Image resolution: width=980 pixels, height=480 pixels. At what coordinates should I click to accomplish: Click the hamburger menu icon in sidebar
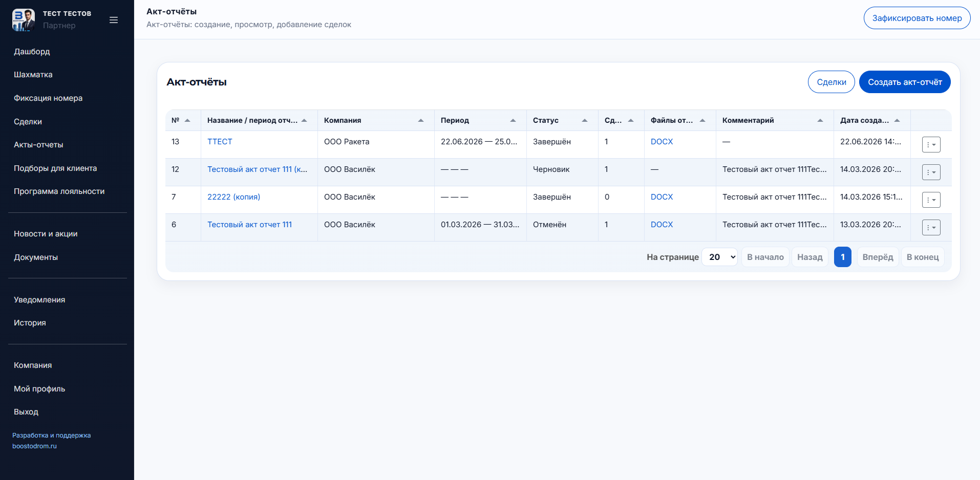pyautogui.click(x=114, y=20)
